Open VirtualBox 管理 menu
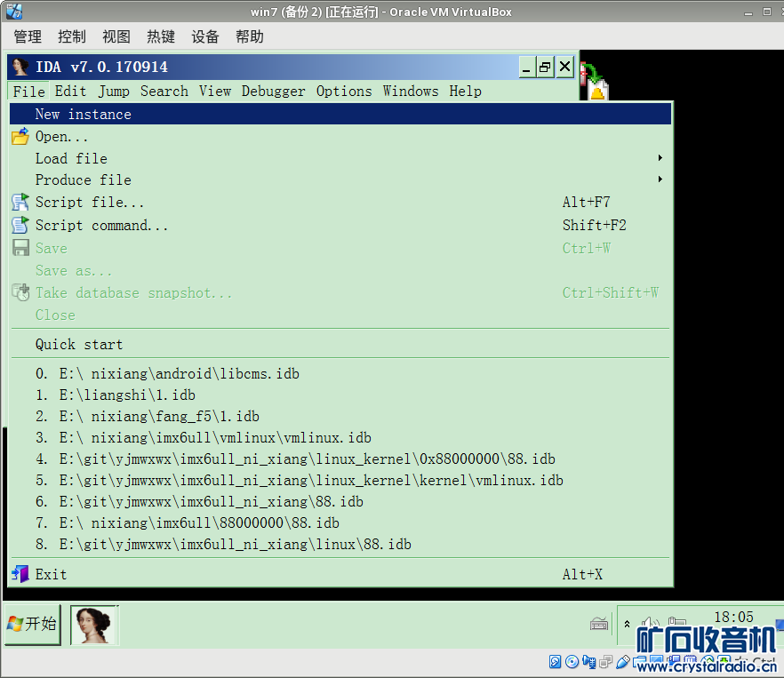The height and width of the screenshot is (678, 784). [x=28, y=36]
